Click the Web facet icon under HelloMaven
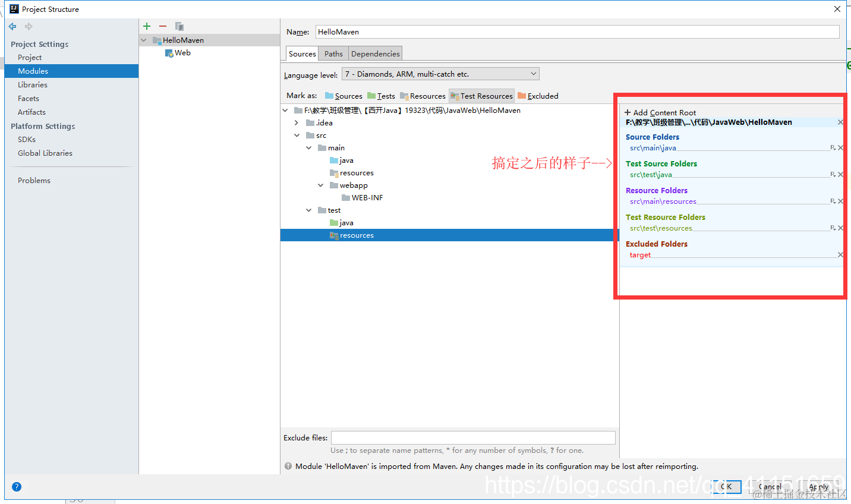851x504 pixels. pos(169,53)
